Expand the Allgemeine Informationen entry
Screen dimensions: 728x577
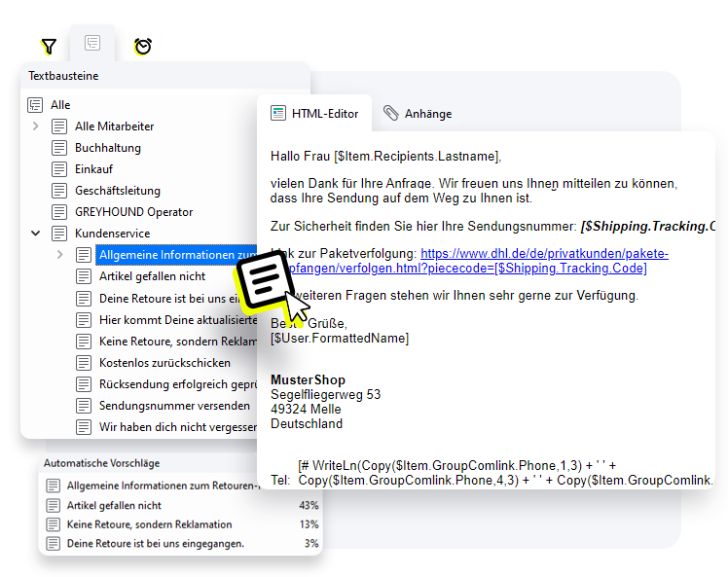60,255
